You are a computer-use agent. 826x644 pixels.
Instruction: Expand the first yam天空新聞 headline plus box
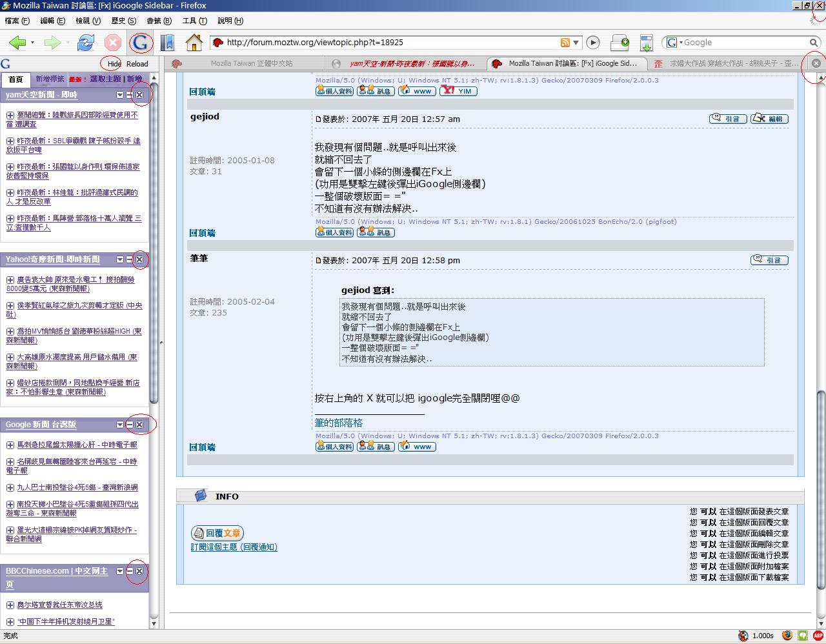10,116
